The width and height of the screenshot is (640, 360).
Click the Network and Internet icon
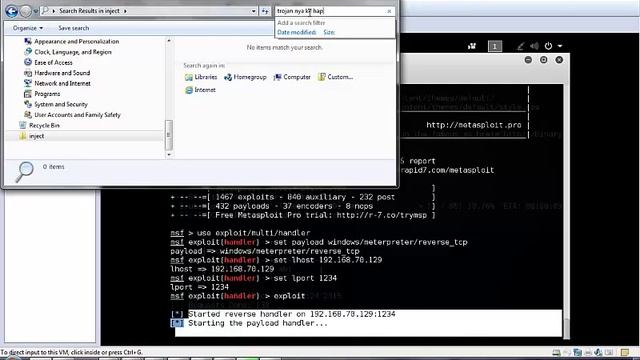28,83
